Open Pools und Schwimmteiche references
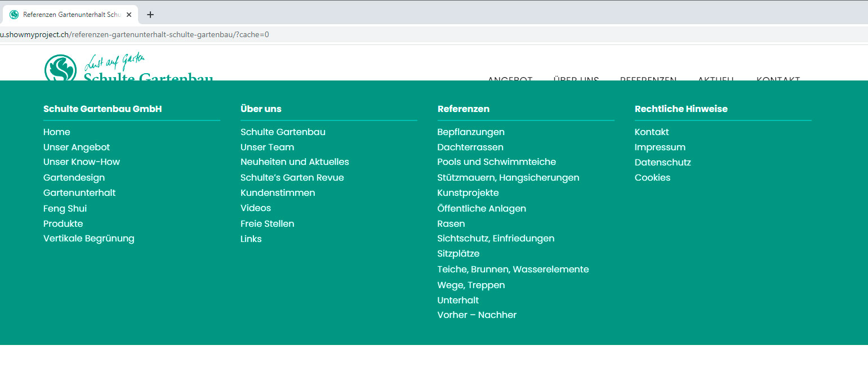Image resolution: width=868 pixels, height=372 pixels. (496, 162)
